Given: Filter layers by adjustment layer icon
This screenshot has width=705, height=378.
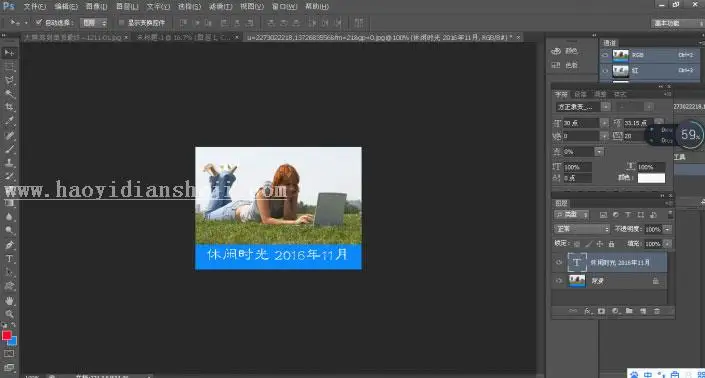Looking at the screenshot, I should (616, 215).
